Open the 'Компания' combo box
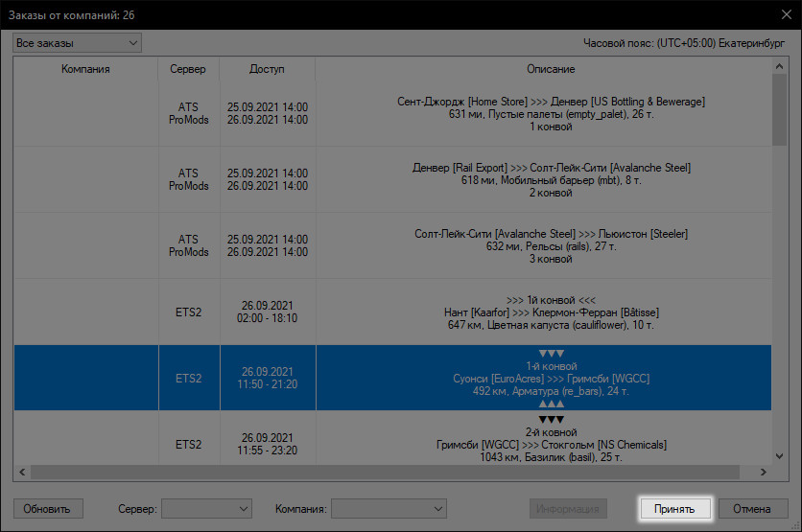This screenshot has height=532, width=802. click(x=389, y=508)
